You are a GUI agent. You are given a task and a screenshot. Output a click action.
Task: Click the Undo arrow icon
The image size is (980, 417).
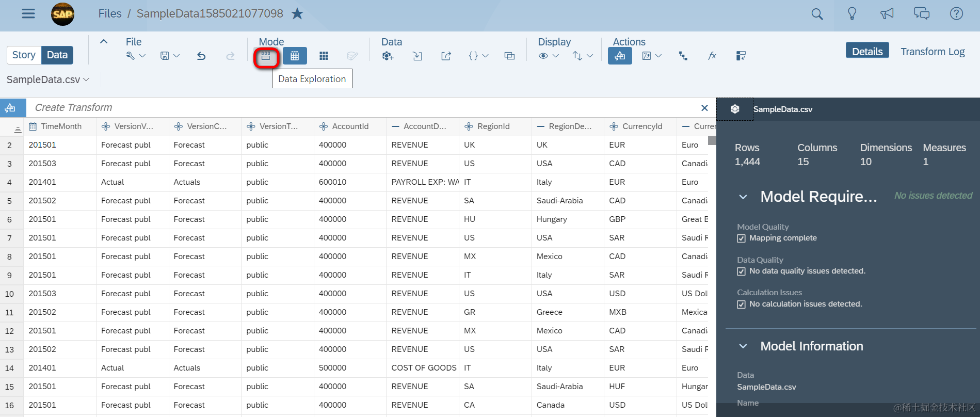click(x=201, y=56)
